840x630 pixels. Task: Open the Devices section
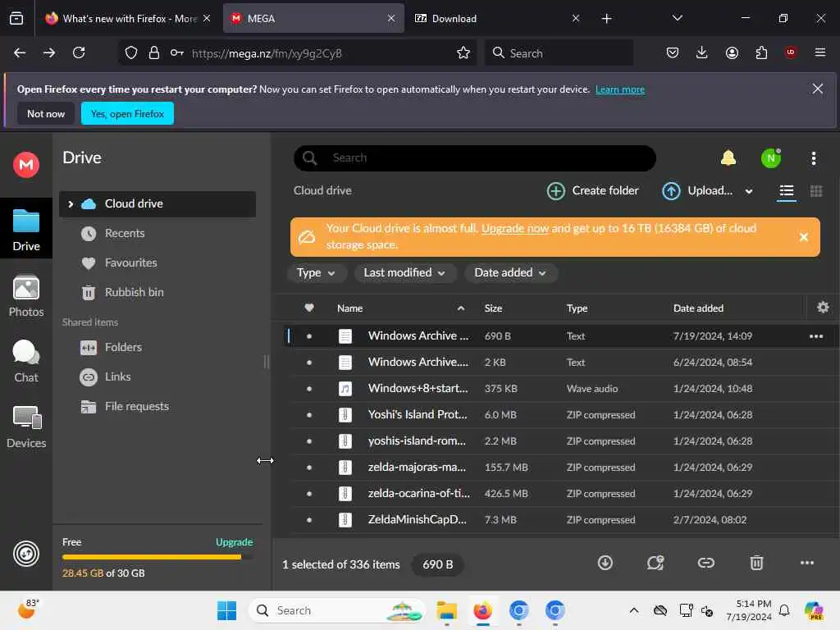26,427
